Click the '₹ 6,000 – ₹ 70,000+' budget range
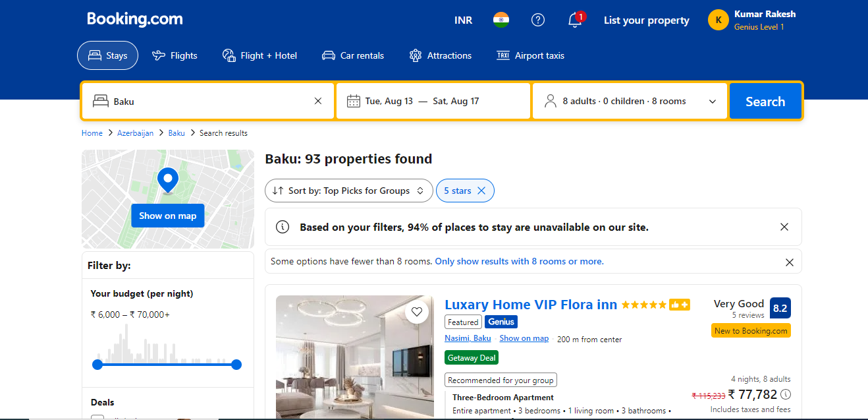The image size is (868, 420). point(130,315)
